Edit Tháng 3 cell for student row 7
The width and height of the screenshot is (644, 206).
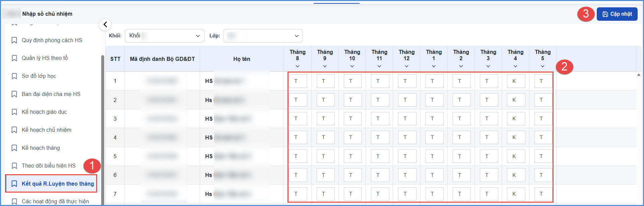pyautogui.click(x=489, y=194)
